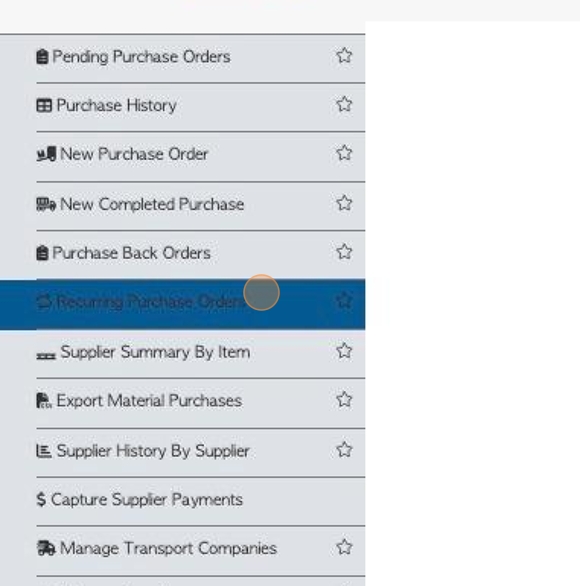Click the forklift icon for New Purchase Order

click(46, 154)
